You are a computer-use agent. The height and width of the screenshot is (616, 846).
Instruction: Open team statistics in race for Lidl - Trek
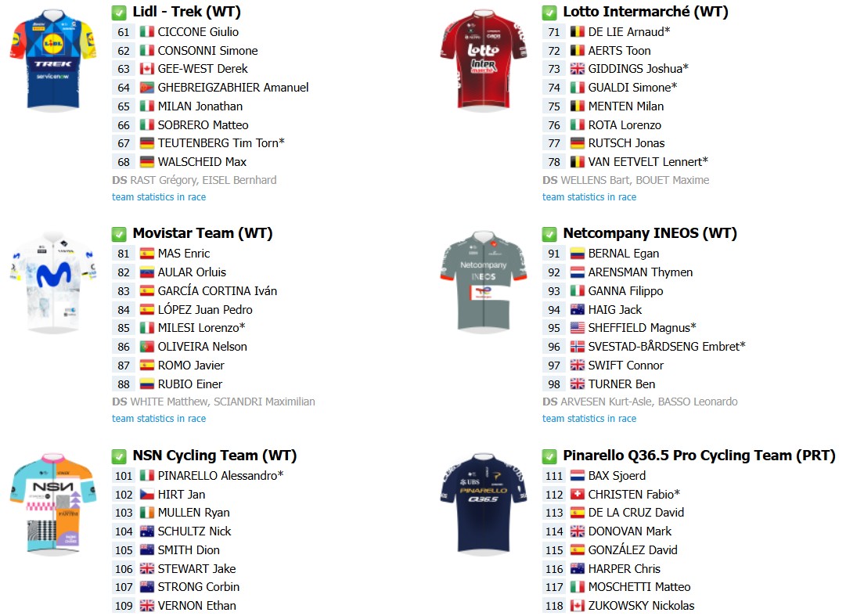159,197
